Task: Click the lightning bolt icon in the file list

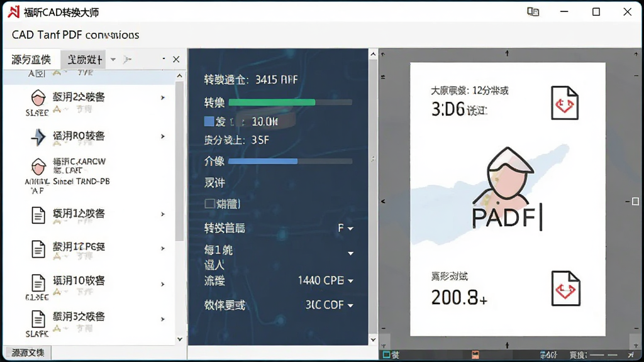Action: [38, 137]
